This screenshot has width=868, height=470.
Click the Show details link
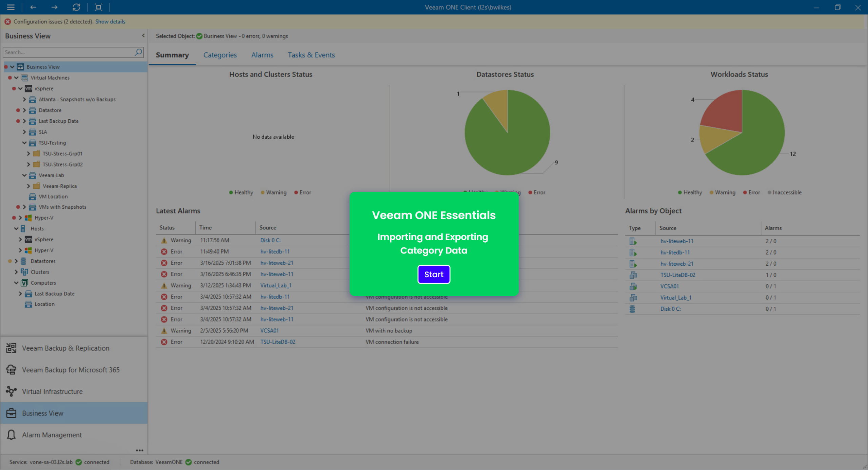(110, 21)
